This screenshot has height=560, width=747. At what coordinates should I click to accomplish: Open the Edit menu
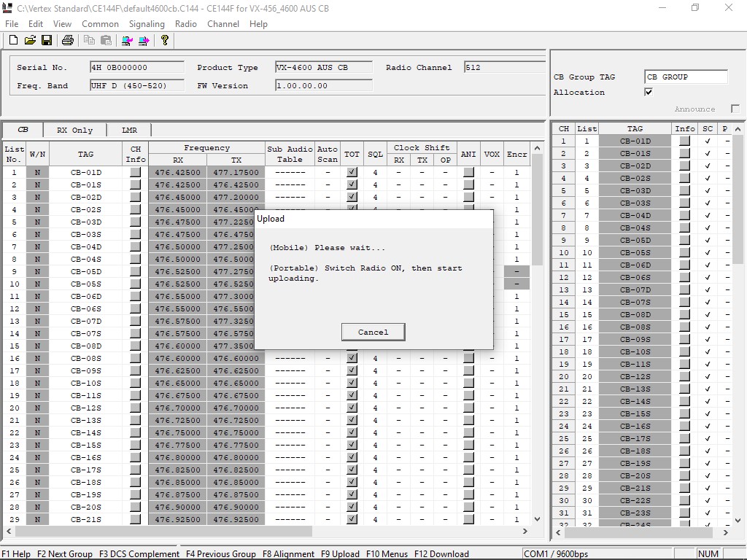tap(36, 24)
